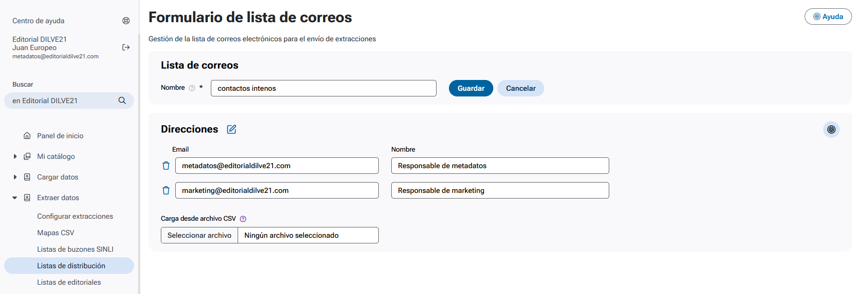The image size is (868, 294).
Task: Go to Configurar extracciones
Action: pos(75,216)
